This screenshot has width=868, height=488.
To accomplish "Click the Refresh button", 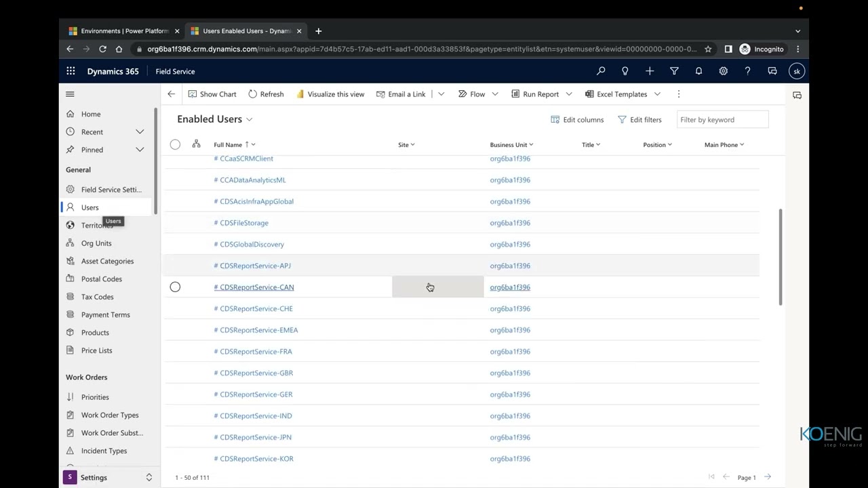I will (266, 94).
